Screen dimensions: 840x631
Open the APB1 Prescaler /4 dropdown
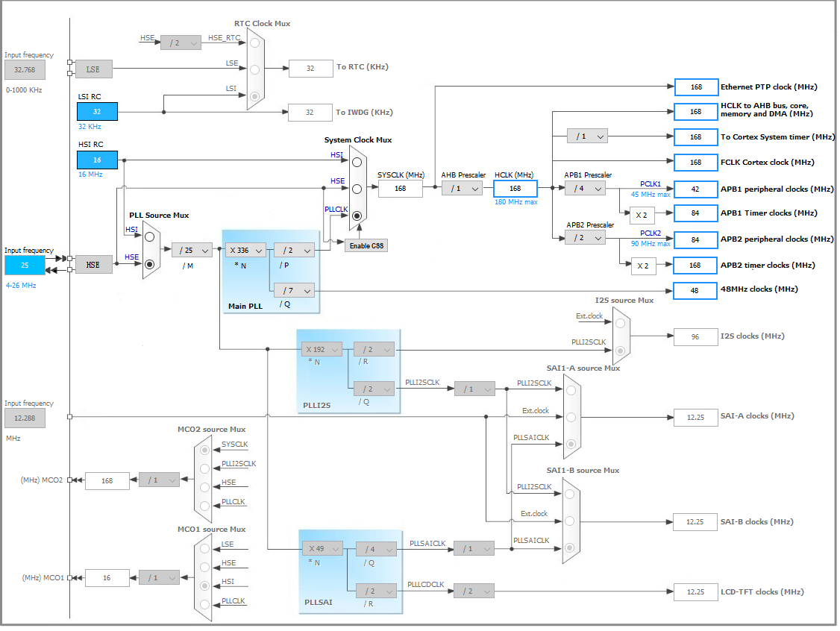(x=585, y=189)
